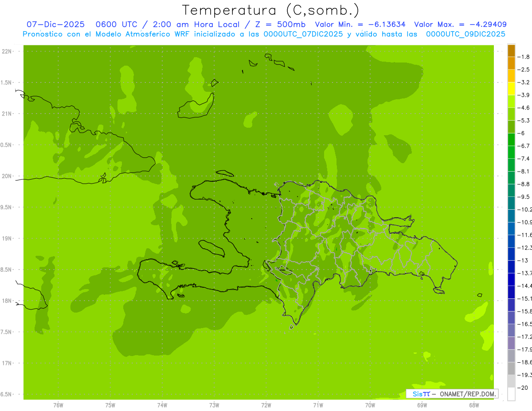532x411 pixels.
Task: Click the gray swatch between -18.6 and -19.3
Action: [x=511, y=368]
